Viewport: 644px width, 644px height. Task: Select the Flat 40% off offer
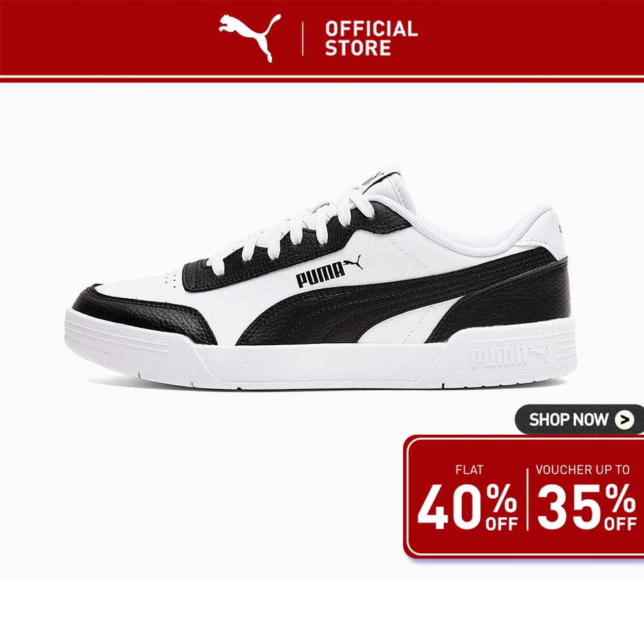tap(468, 497)
